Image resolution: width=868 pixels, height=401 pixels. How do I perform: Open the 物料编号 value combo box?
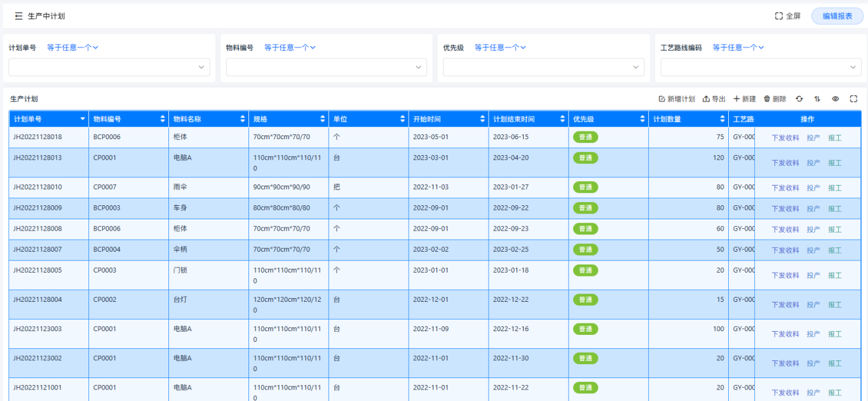pyautogui.click(x=327, y=67)
